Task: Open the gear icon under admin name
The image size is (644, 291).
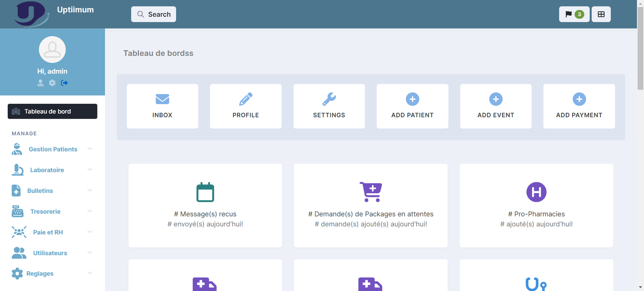Action: coord(52,83)
